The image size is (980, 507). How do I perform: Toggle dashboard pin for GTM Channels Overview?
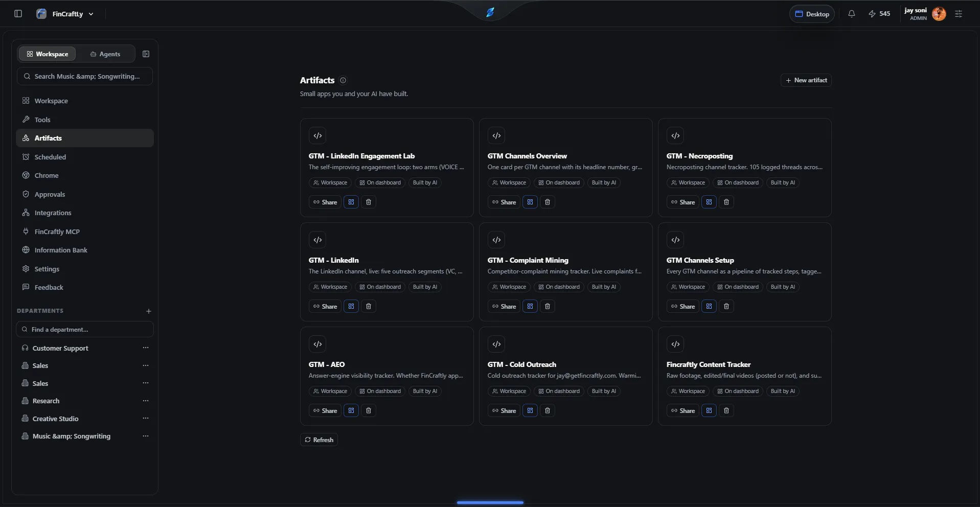pyautogui.click(x=530, y=202)
